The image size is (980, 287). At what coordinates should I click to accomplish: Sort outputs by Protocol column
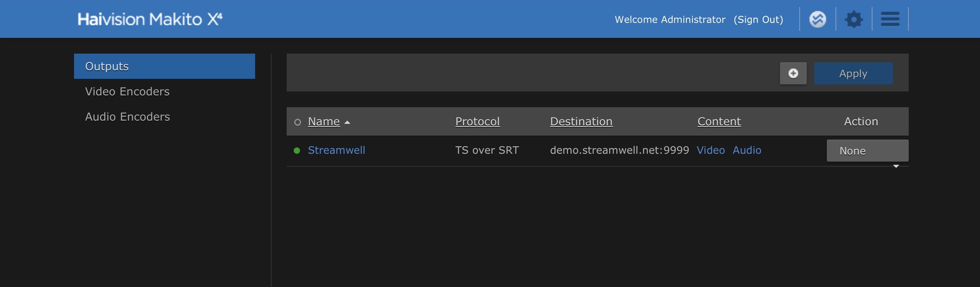coord(477,121)
